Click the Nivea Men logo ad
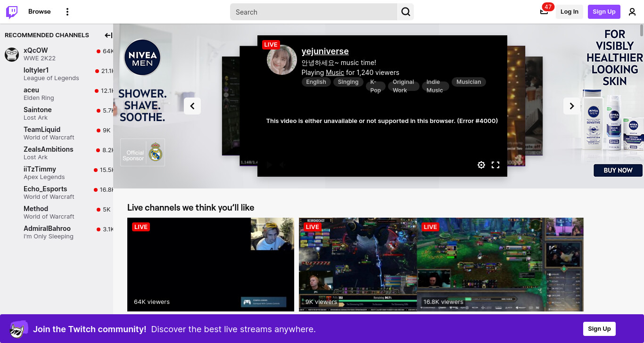 tap(142, 58)
